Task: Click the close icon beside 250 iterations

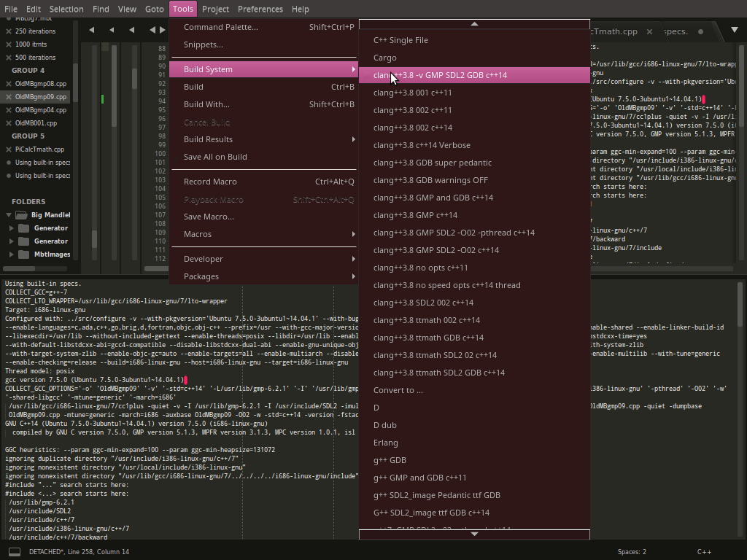Action: tap(9, 31)
